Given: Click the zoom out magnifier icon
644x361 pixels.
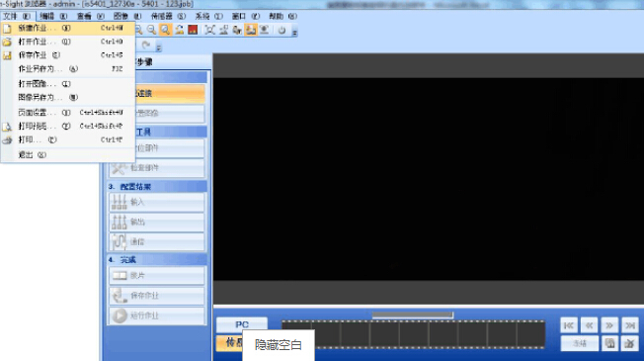Looking at the screenshot, I should pos(151,30).
